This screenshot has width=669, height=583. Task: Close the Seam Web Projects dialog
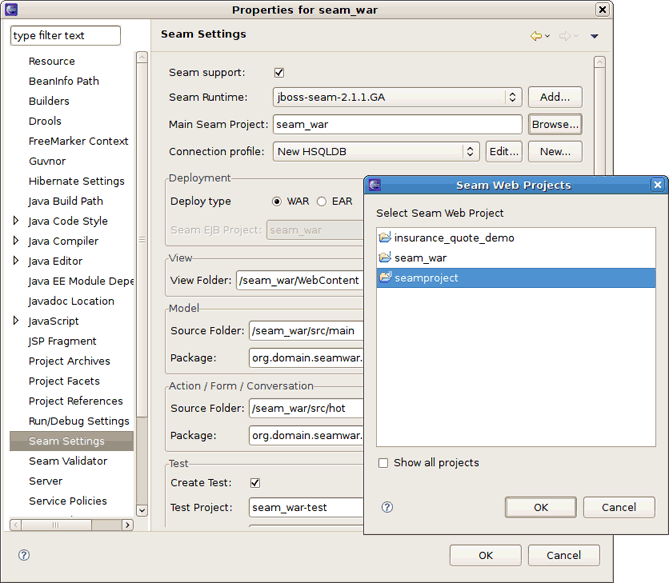657,185
